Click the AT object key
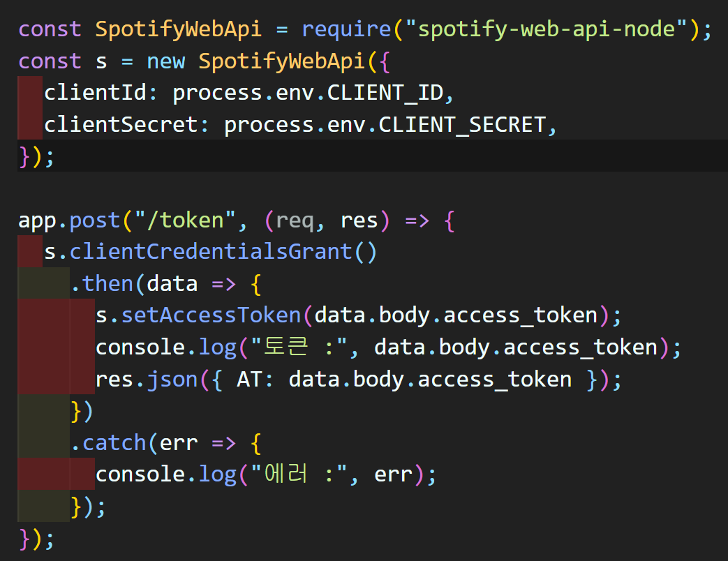 click(249, 380)
